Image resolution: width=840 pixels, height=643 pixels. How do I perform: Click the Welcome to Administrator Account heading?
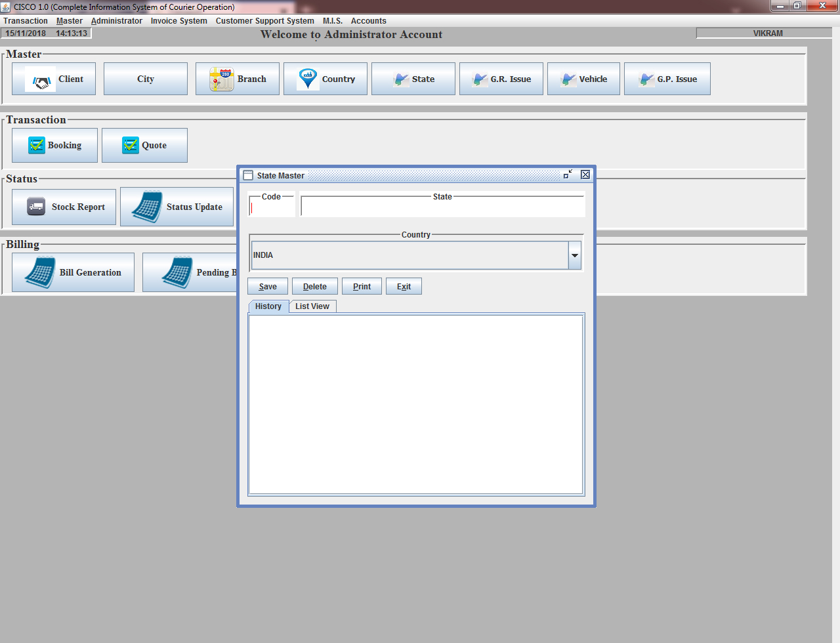[351, 35]
